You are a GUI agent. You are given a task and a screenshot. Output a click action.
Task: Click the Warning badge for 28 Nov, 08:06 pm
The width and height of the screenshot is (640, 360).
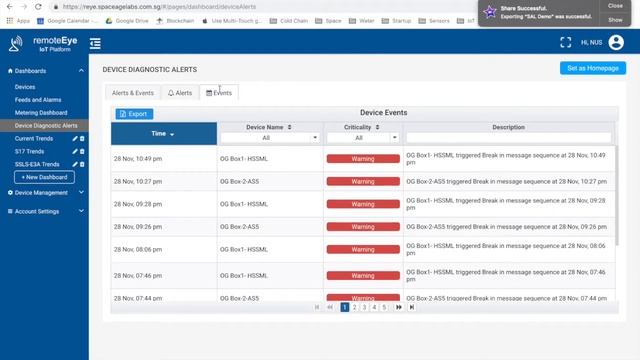pyautogui.click(x=363, y=249)
